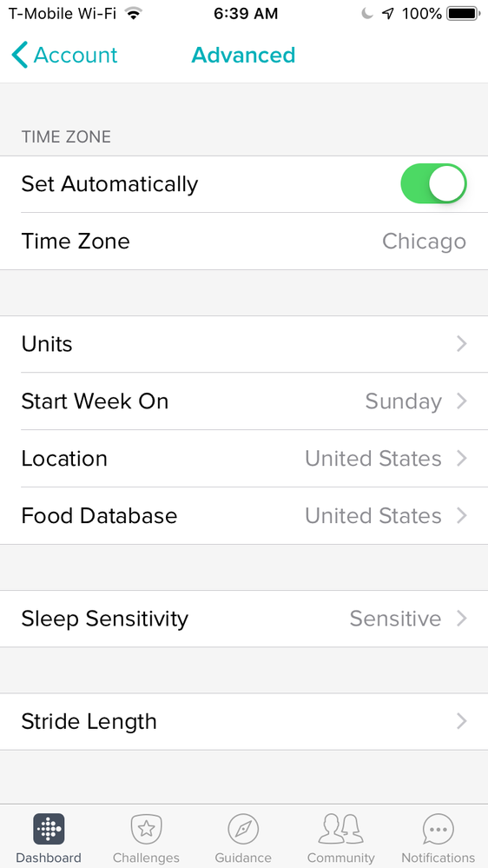488x868 pixels.
Task: Open the Start Week On chevron
Action: tap(461, 401)
